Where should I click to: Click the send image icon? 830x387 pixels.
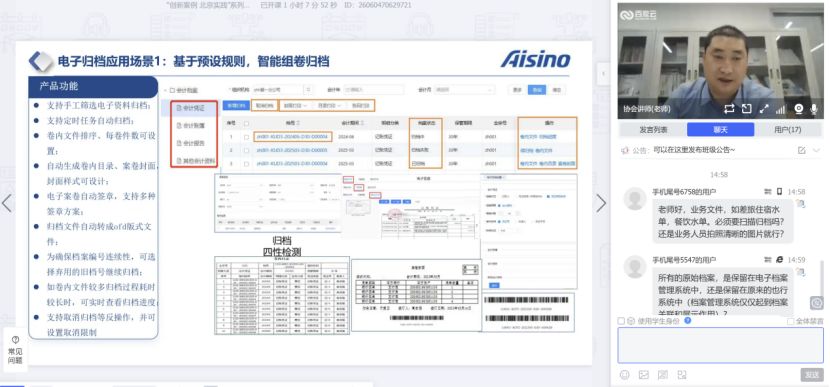point(644,375)
